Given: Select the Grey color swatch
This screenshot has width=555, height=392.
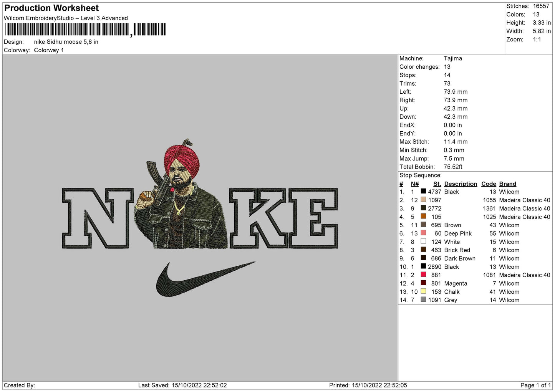Looking at the screenshot, I should coord(423,299).
